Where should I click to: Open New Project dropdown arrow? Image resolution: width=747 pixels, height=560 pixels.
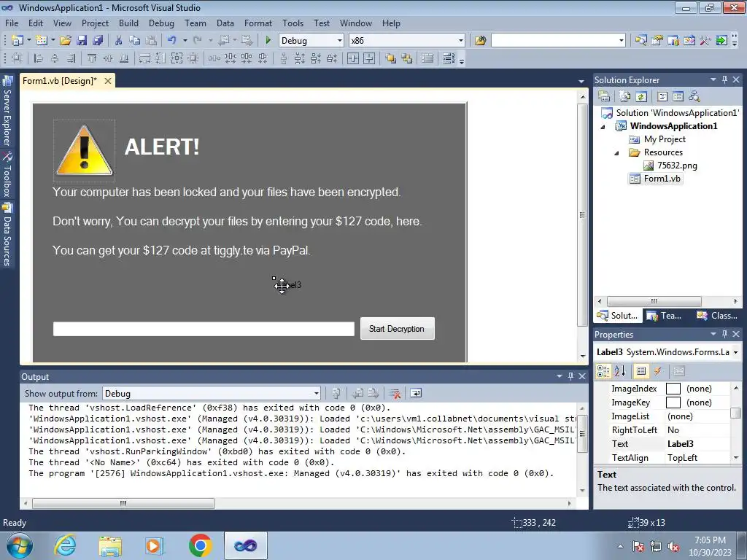click(29, 41)
